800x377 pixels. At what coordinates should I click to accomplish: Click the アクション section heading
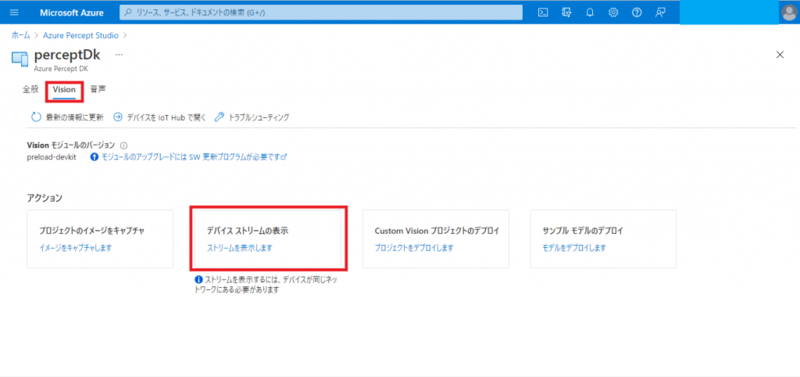click(x=44, y=198)
